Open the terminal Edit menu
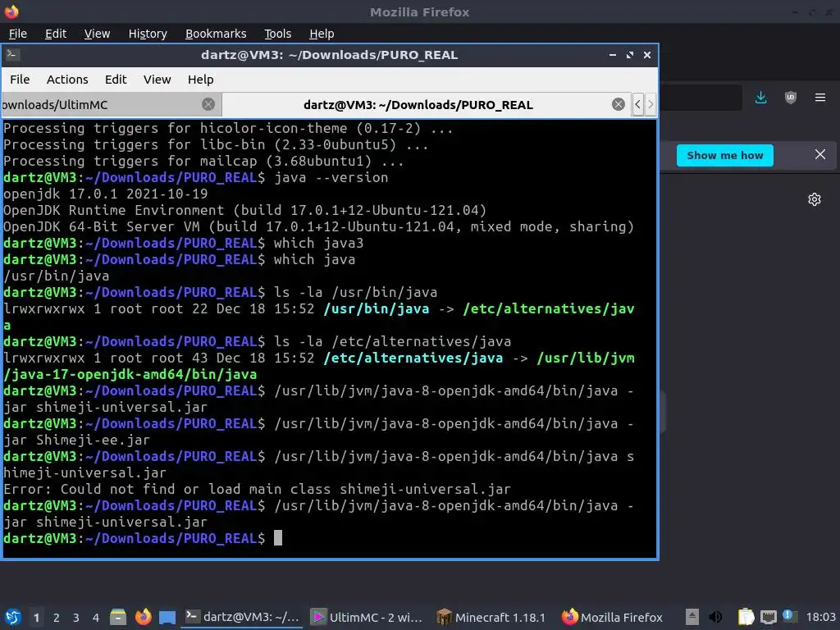840x630 pixels. [116, 80]
